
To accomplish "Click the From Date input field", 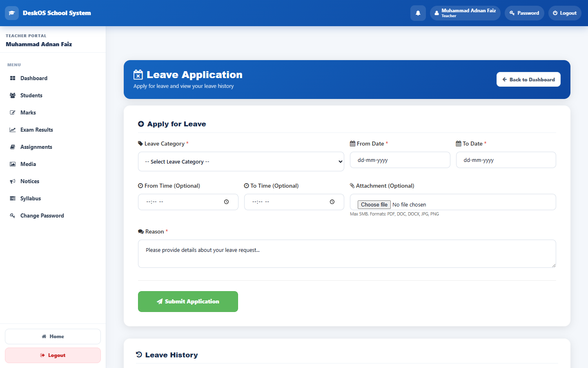I will (400, 160).
